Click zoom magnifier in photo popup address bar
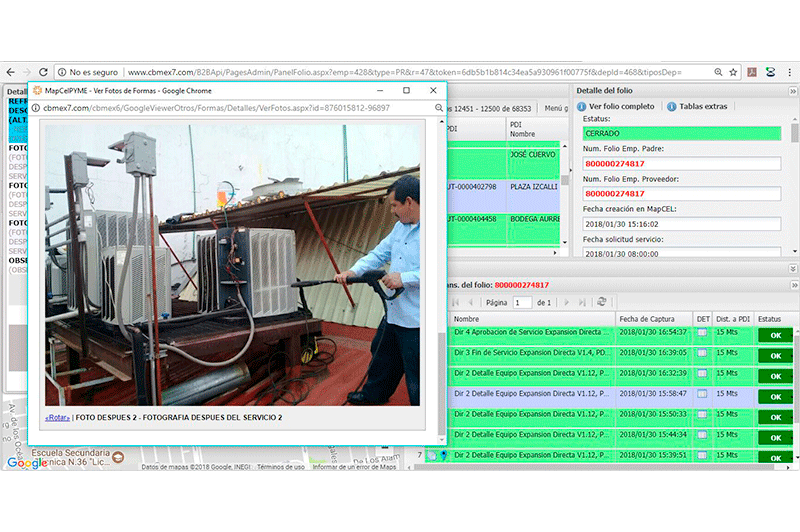This screenshot has height=532, width=800. point(438,107)
